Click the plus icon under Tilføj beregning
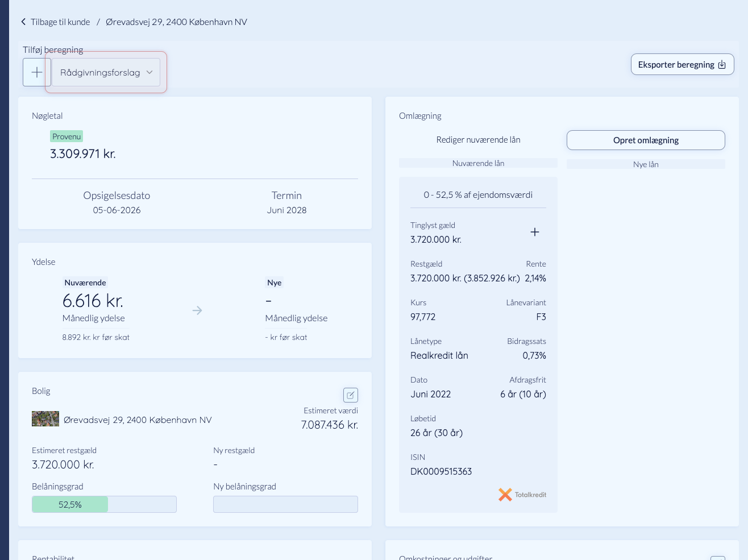The width and height of the screenshot is (748, 560). point(37,73)
